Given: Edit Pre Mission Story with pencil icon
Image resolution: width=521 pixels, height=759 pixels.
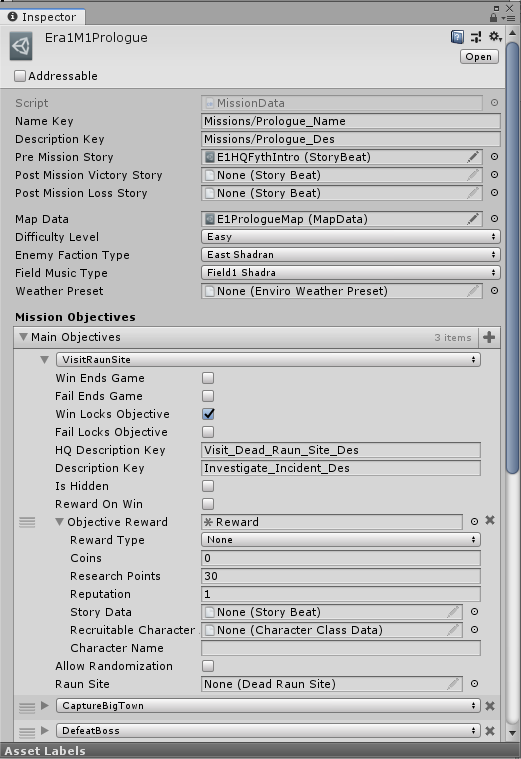Looking at the screenshot, I should 473,157.
